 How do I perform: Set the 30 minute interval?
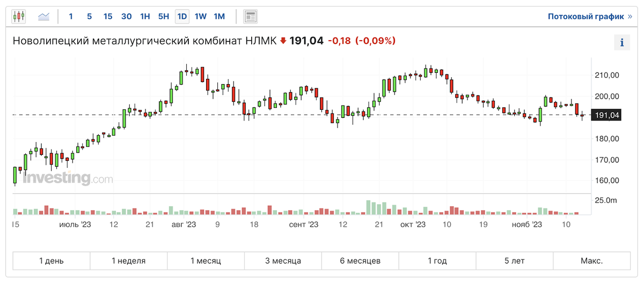coord(127,17)
